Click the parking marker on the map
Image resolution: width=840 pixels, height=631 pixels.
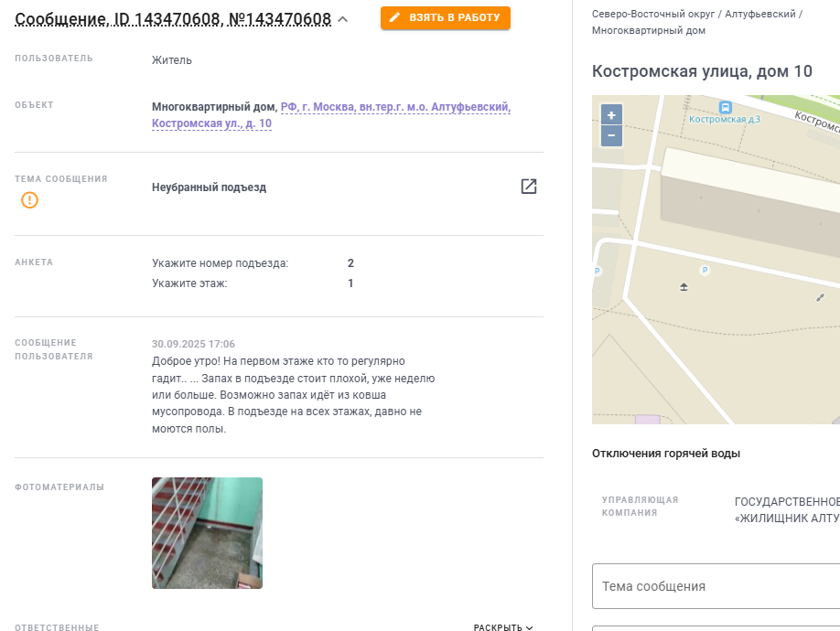[705, 271]
